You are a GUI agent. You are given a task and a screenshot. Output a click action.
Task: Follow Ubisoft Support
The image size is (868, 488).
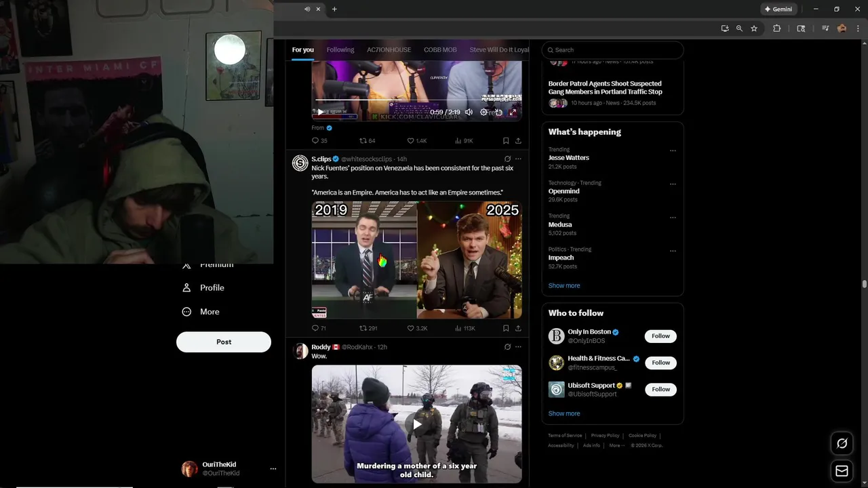(660, 389)
